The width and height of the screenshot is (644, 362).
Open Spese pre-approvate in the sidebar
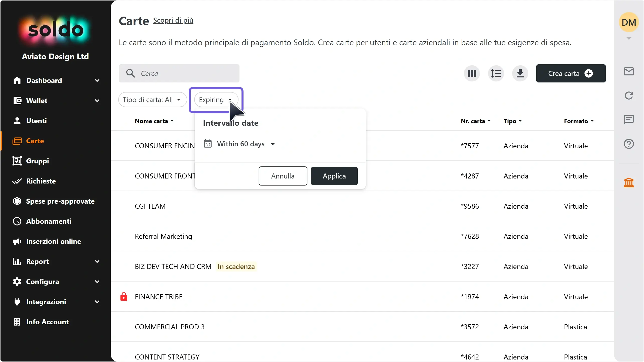[x=60, y=201]
